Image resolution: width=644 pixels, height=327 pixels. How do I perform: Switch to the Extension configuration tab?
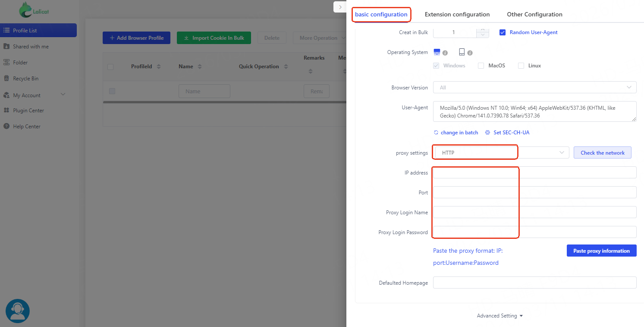coord(457,14)
